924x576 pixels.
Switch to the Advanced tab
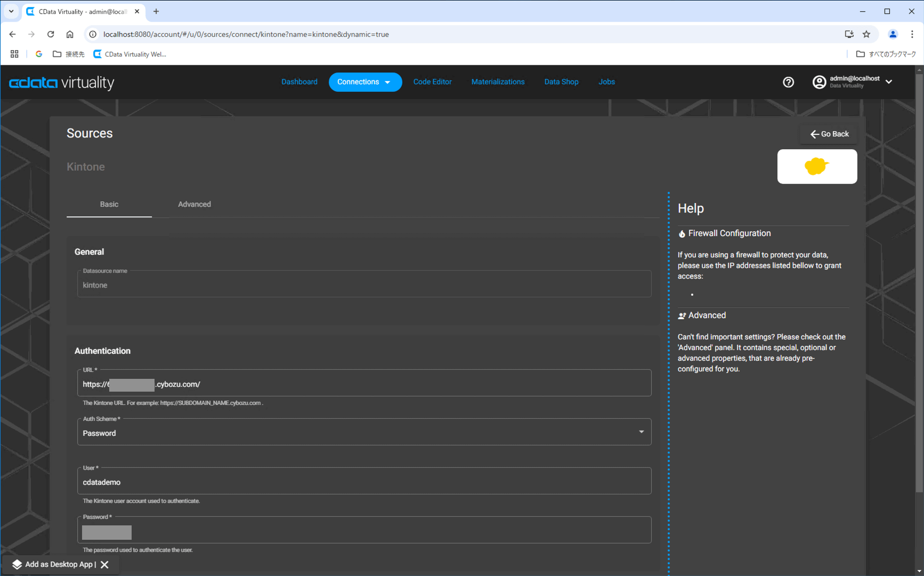coord(194,205)
